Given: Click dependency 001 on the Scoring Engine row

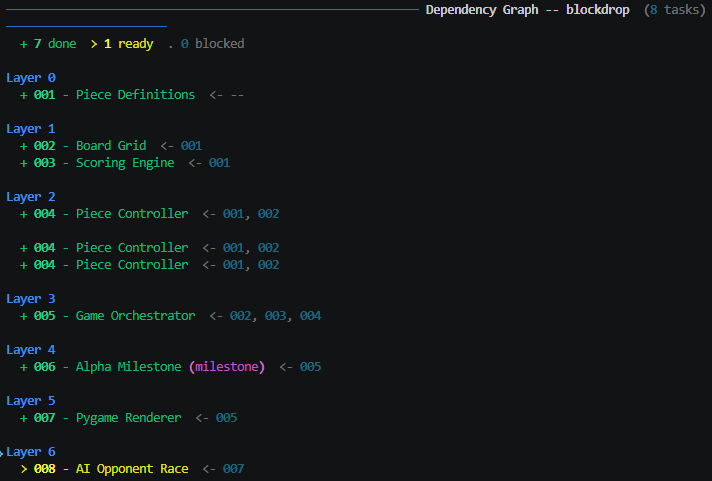Looking at the screenshot, I should coord(219,163).
